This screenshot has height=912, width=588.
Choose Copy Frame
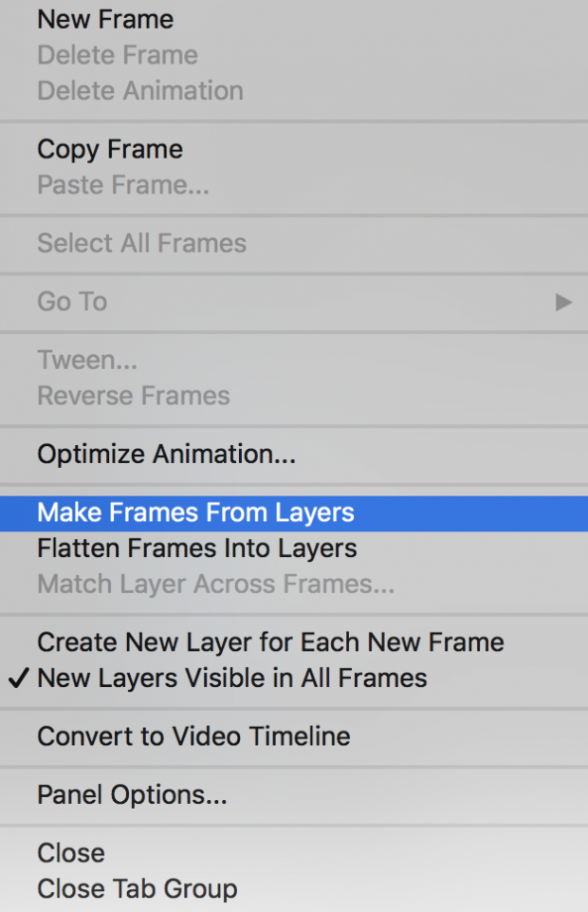pos(109,148)
